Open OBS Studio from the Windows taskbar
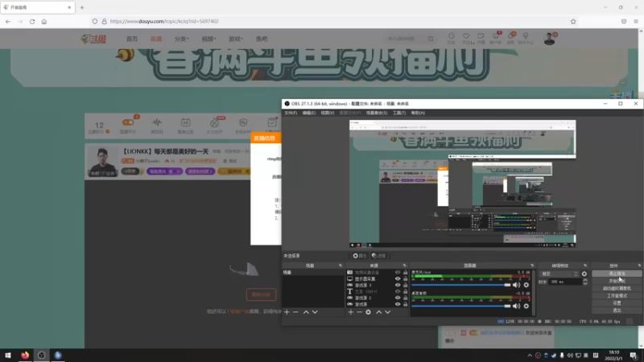The image size is (644, 362). point(42,355)
